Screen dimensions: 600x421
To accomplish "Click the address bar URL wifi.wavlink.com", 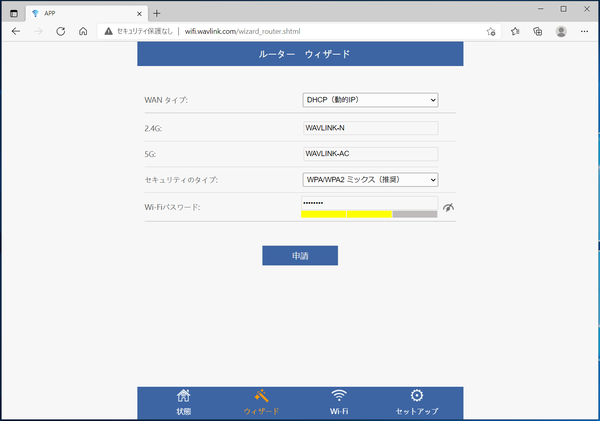I will click(243, 31).
